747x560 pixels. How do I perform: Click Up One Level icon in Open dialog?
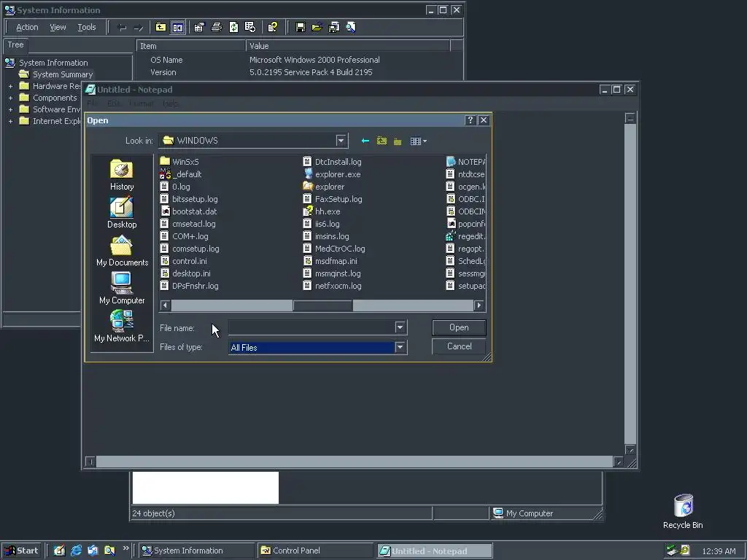tap(382, 141)
